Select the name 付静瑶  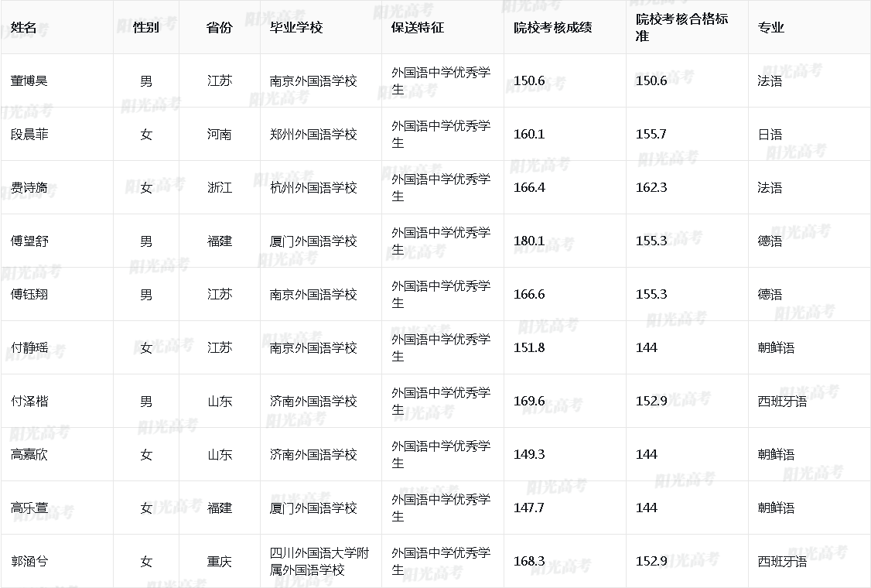click(x=29, y=347)
